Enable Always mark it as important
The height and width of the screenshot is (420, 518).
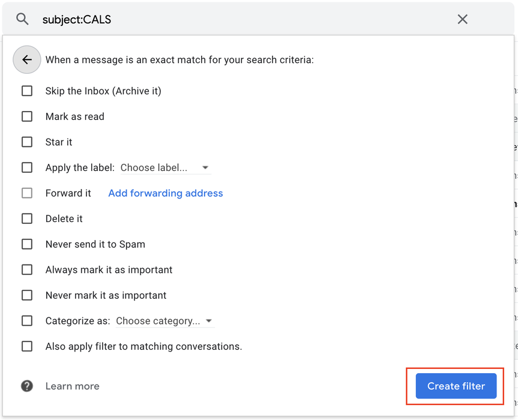click(27, 269)
